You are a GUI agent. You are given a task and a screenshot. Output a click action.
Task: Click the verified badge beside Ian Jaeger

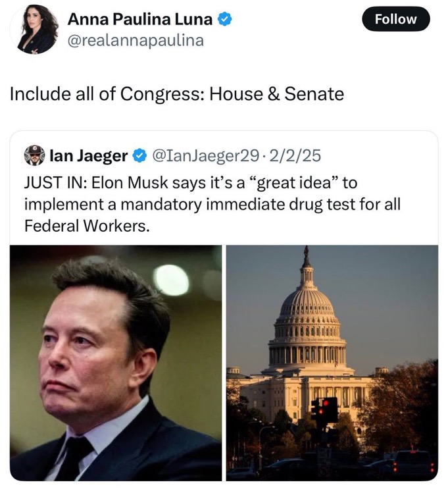139,156
